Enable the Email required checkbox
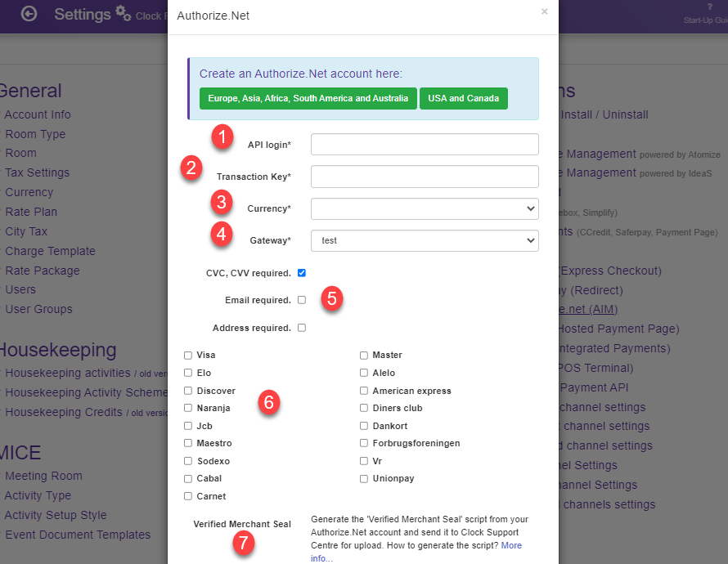Image resolution: width=728 pixels, height=564 pixels. tap(301, 300)
